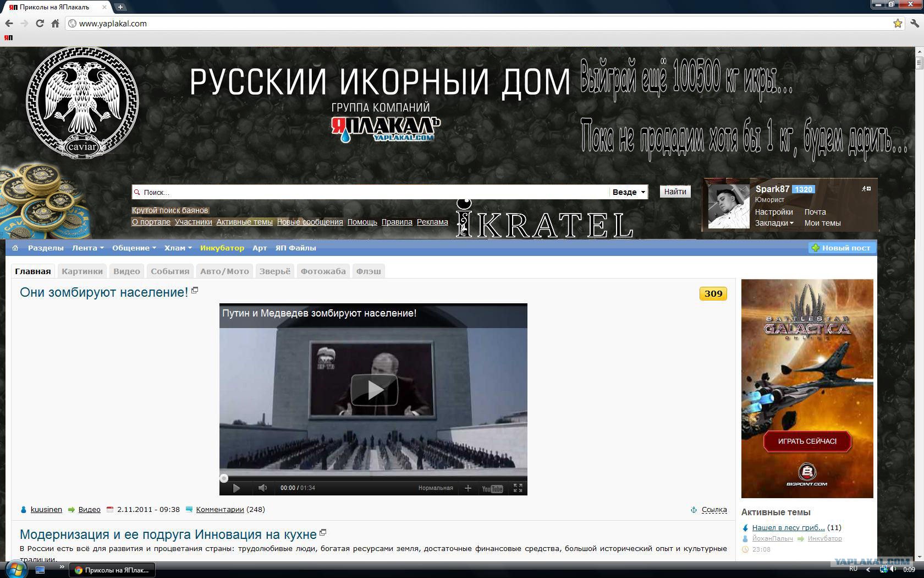Copy the post link via Ссылка

[714, 509]
